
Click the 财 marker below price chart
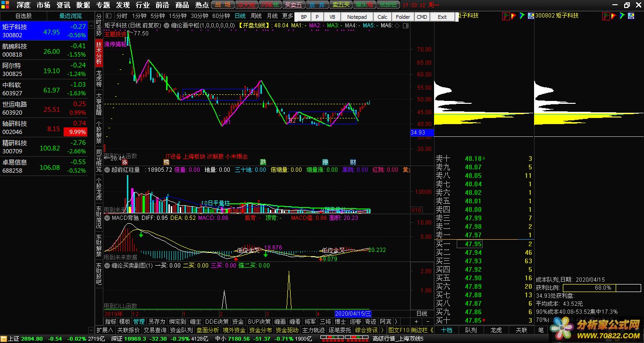353,162
